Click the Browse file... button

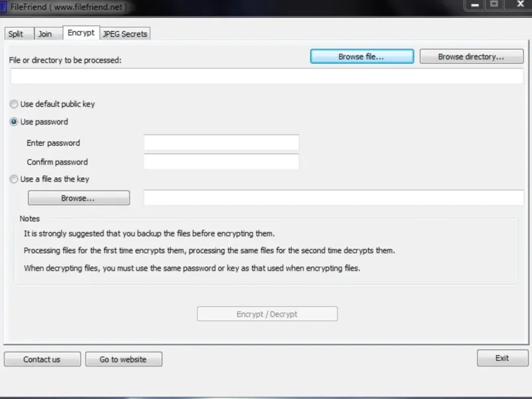coord(362,57)
